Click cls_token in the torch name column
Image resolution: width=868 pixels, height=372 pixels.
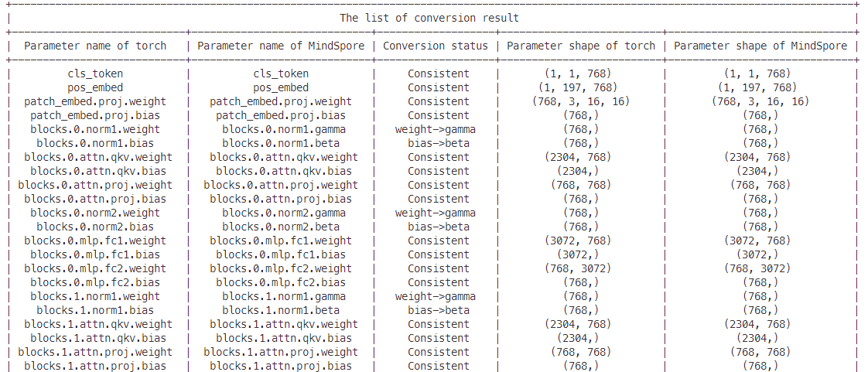coord(95,73)
